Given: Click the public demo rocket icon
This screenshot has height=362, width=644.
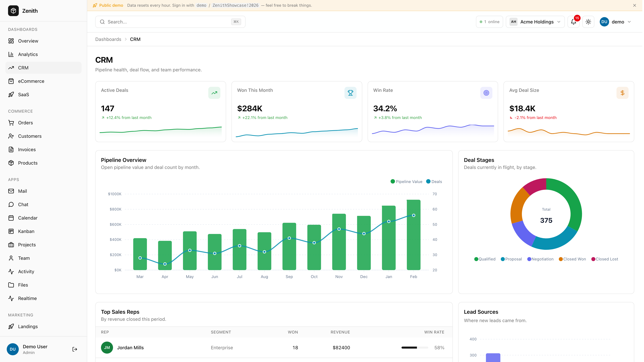Looking at the screenshot, I should [95, 5].
